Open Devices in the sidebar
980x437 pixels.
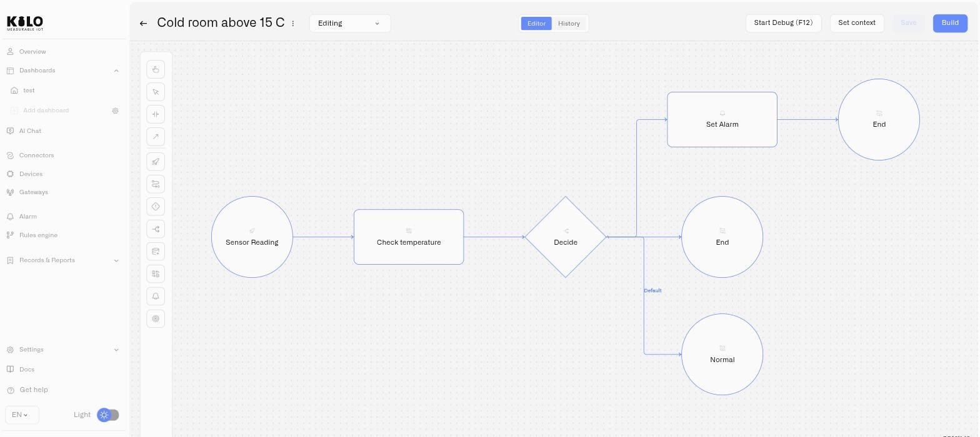coord(31,174)
